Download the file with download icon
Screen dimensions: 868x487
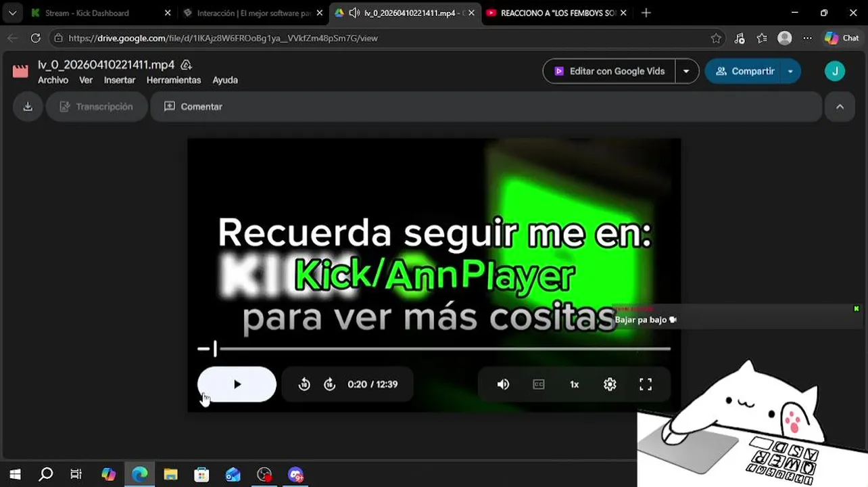tap(28, 107)
